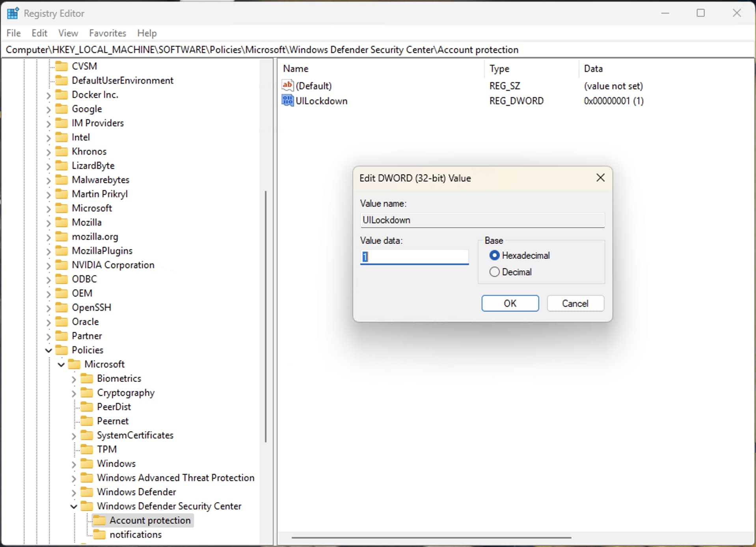Select the Hexadecimal base option
Image resolution: width=756 pixels, height=547 pixels.
(494, 256)
